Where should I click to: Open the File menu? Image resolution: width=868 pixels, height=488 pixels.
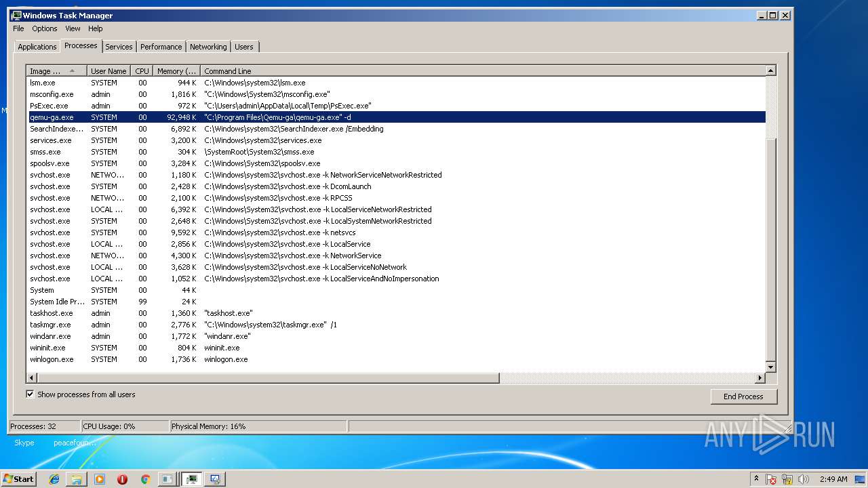[x=18, y=28]
